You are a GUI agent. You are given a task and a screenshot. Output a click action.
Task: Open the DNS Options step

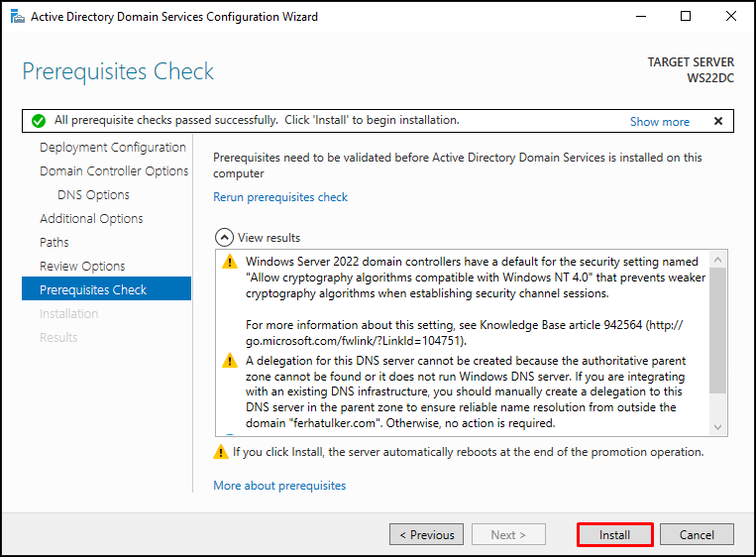pos(93,195)
